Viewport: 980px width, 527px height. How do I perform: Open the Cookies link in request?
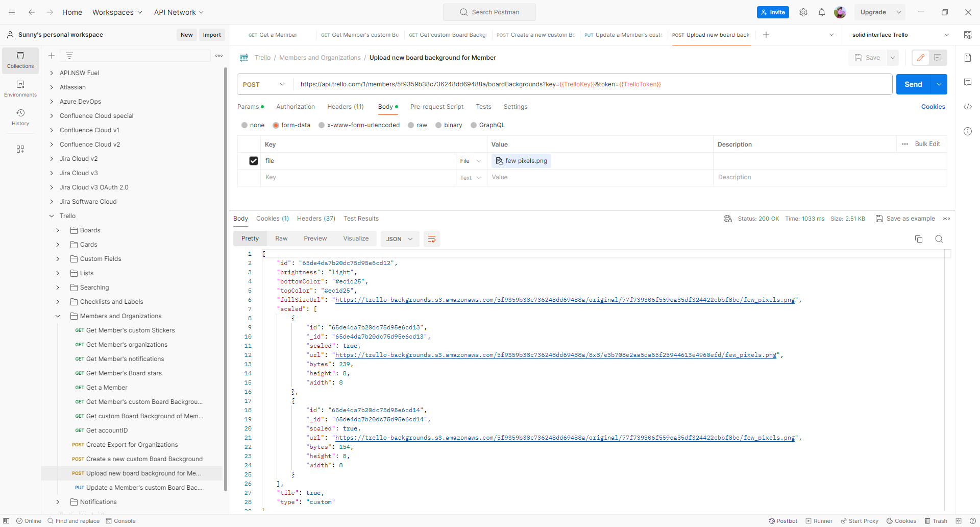pyautogui.click(x=933, y=107)
